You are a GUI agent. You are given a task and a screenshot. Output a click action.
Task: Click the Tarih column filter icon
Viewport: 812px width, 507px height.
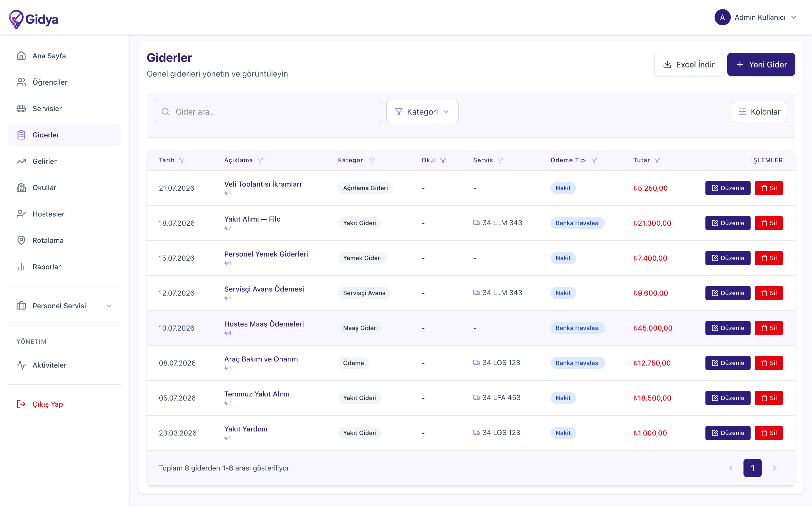point(181,160)
